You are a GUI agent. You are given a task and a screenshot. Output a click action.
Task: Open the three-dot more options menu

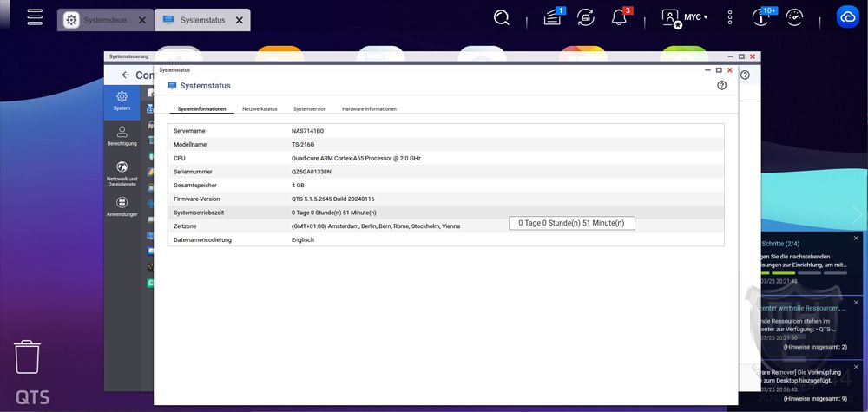coord(730,17)
